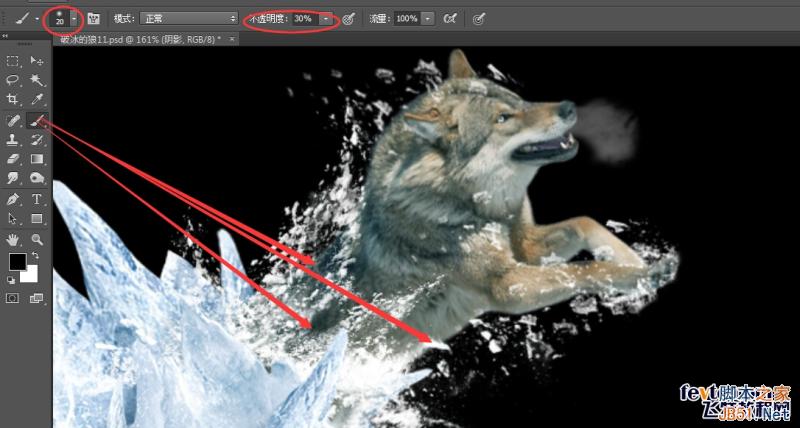Select the Magic Wand tool
This screenshot has height=428, width=800.
37,80
